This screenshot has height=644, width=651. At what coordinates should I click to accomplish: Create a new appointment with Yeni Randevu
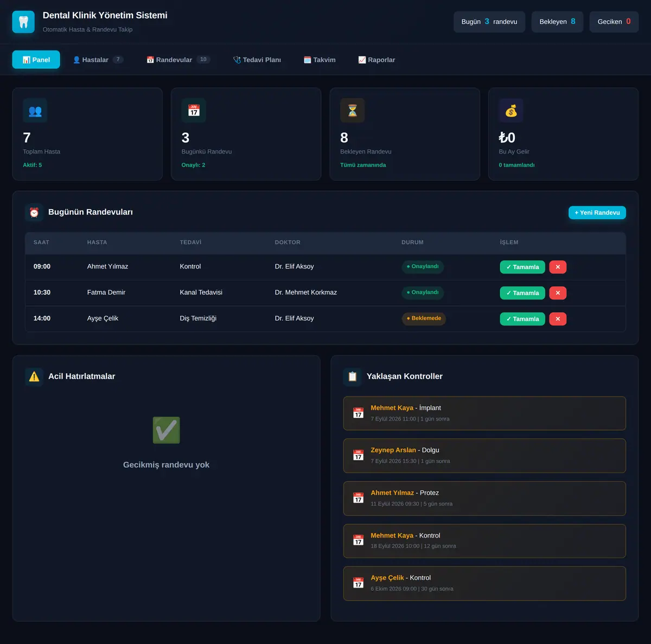click(x=597, y=213)
